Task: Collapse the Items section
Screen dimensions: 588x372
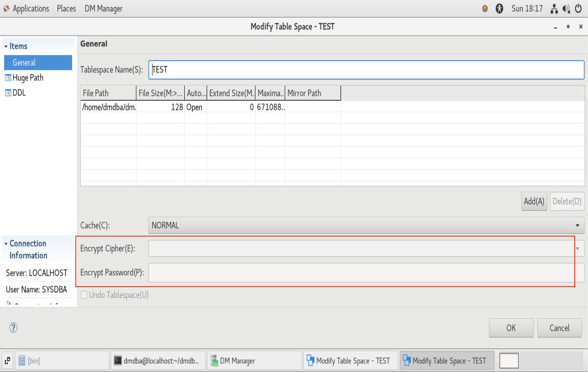Action: [6, 46]
